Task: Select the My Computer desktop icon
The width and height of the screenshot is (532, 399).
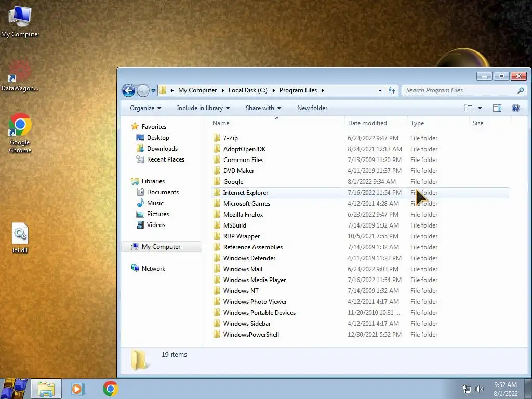Action: pos(20,21)
